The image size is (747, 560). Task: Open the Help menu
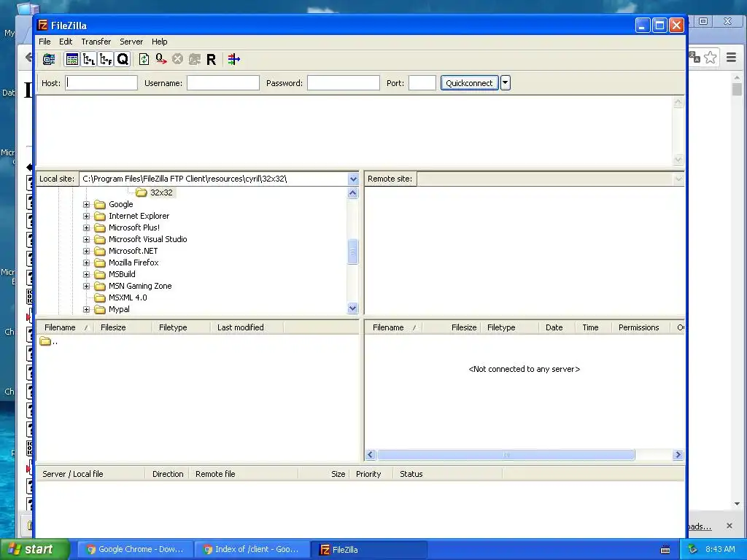click(159, 42)
